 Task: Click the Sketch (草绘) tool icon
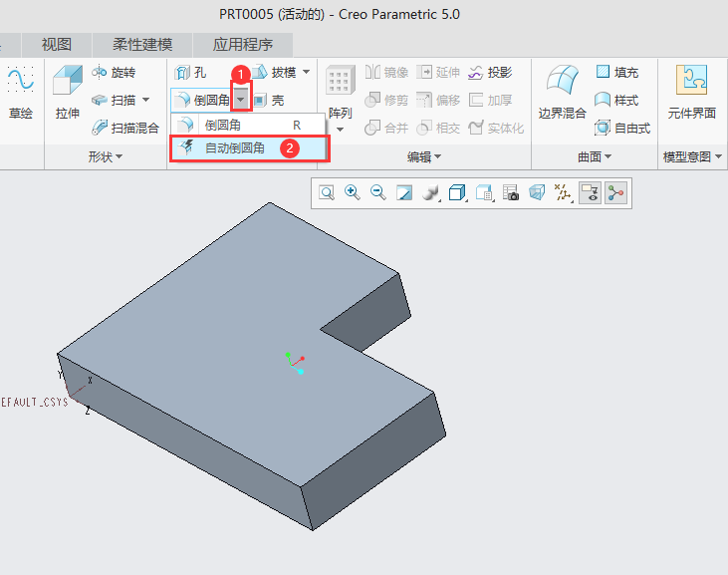point(20,93)
